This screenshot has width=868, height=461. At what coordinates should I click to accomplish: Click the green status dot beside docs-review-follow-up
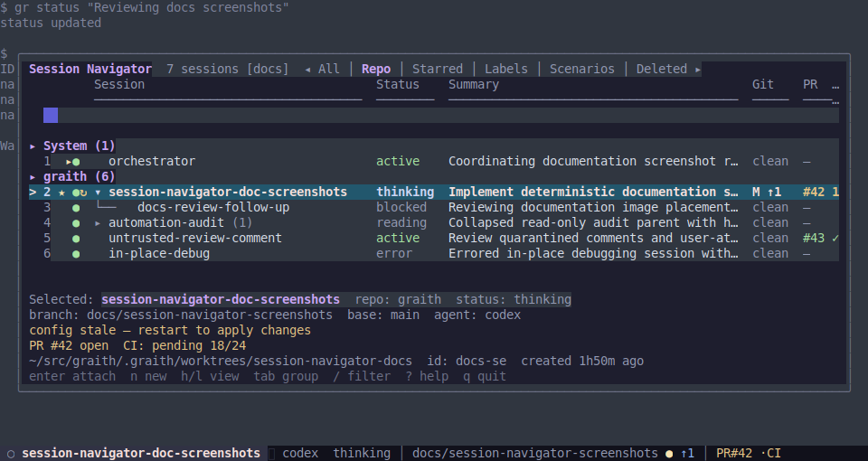(76, 208)
